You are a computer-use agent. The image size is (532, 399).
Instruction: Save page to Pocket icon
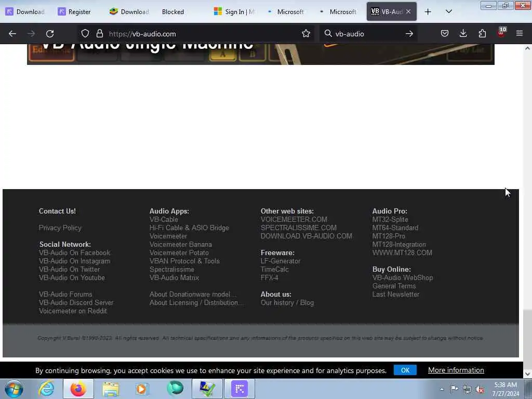[x=445, y=33]
